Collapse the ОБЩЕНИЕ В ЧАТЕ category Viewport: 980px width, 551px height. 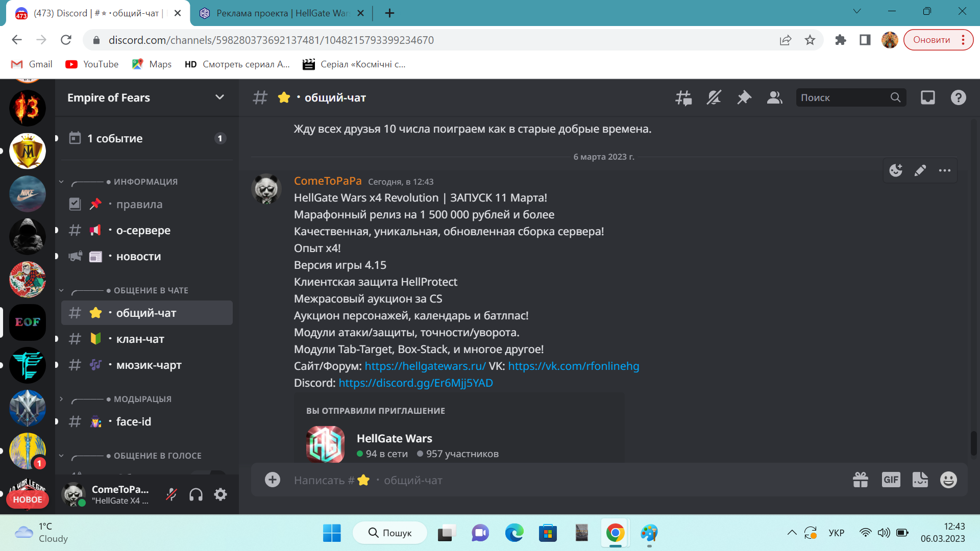pos(124,290)
